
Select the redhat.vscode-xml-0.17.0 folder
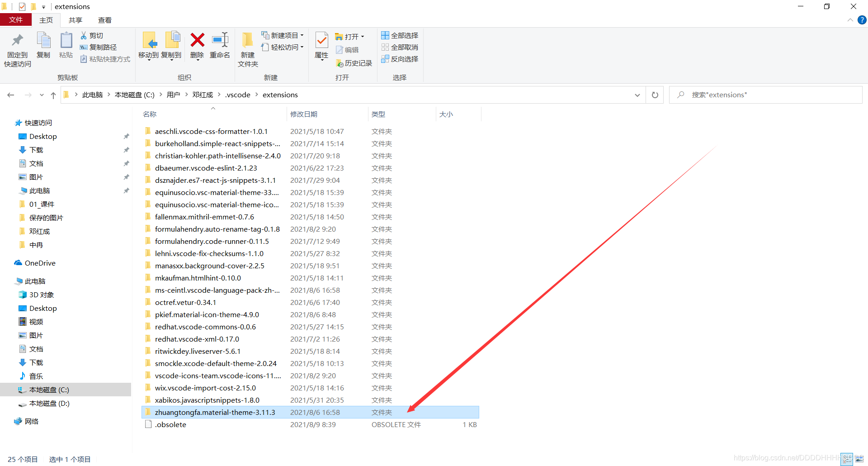[x=310, y=339]
